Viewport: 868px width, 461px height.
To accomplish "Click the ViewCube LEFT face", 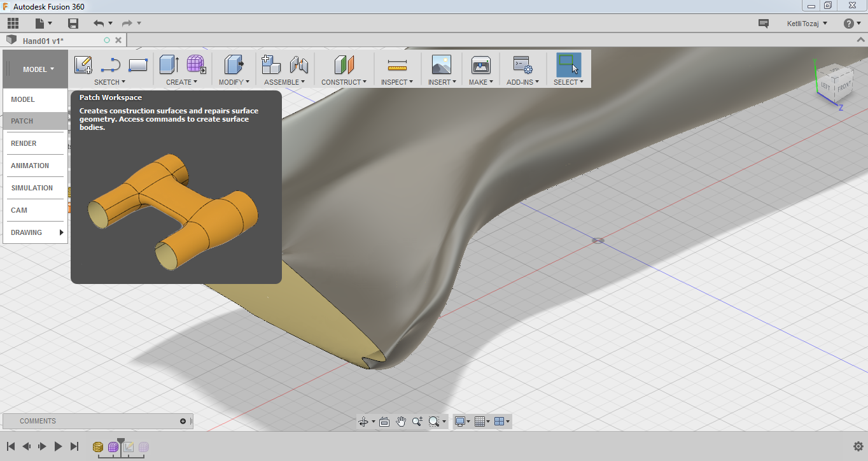I will (825, 85).
